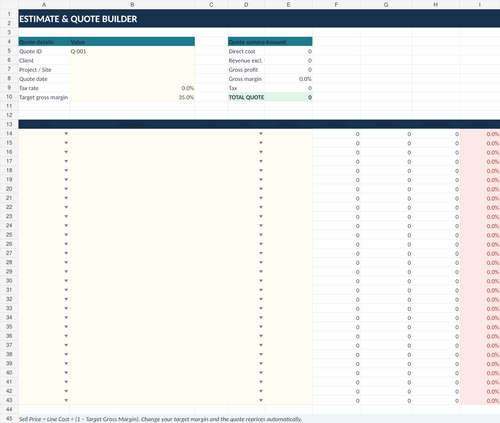This screenshot has height=423, width=500.
Task: Click the empty Client value cell
Action: pos(132,60)
